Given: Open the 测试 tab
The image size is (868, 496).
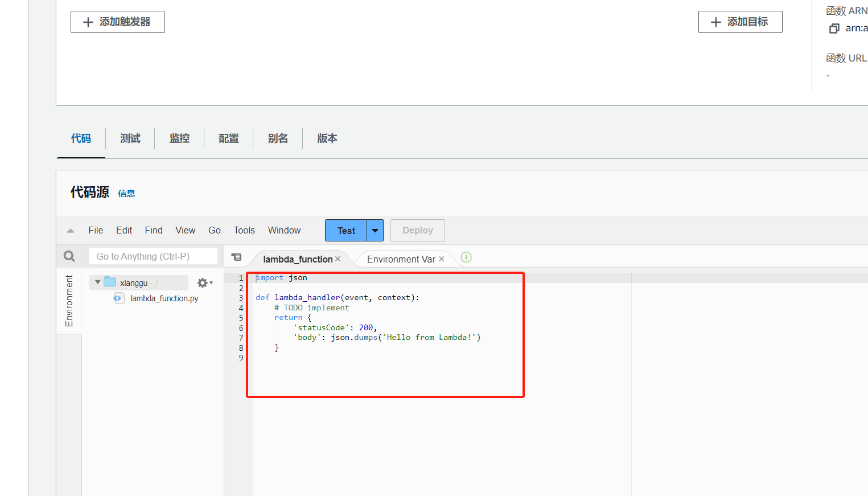Looking at the screenshot, I should pyautogui.click(x=130, y=138).
